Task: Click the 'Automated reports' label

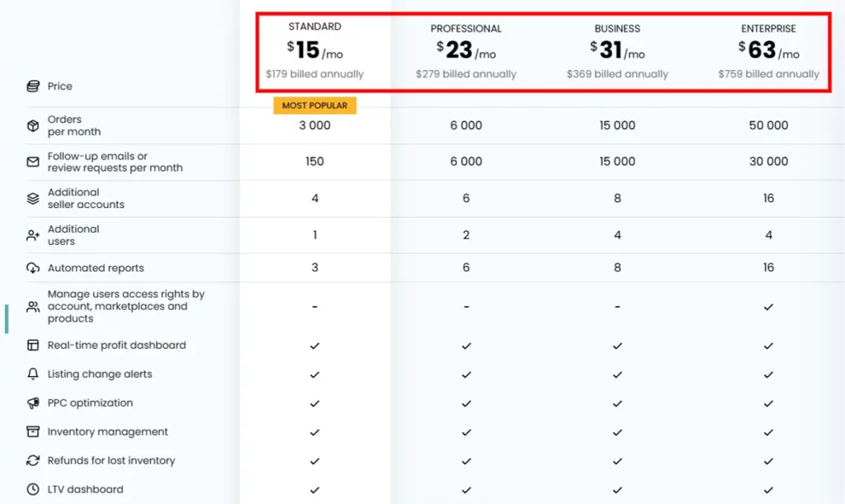Action: pos(96,267)
